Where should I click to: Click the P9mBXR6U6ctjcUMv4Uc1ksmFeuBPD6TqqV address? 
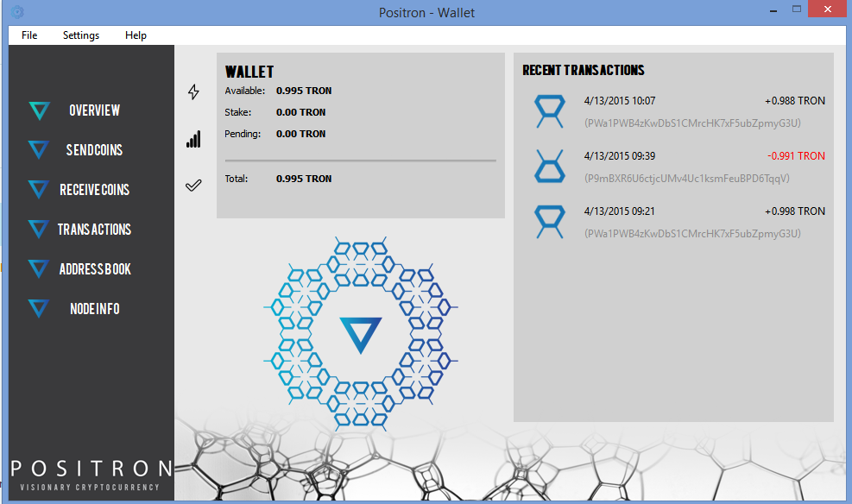687,179
